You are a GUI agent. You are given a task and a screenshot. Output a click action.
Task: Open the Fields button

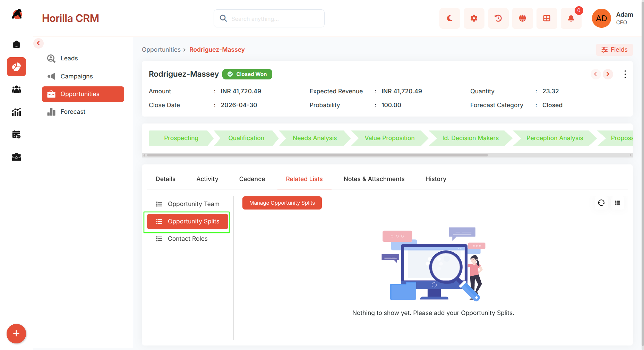tap(614, 50)
